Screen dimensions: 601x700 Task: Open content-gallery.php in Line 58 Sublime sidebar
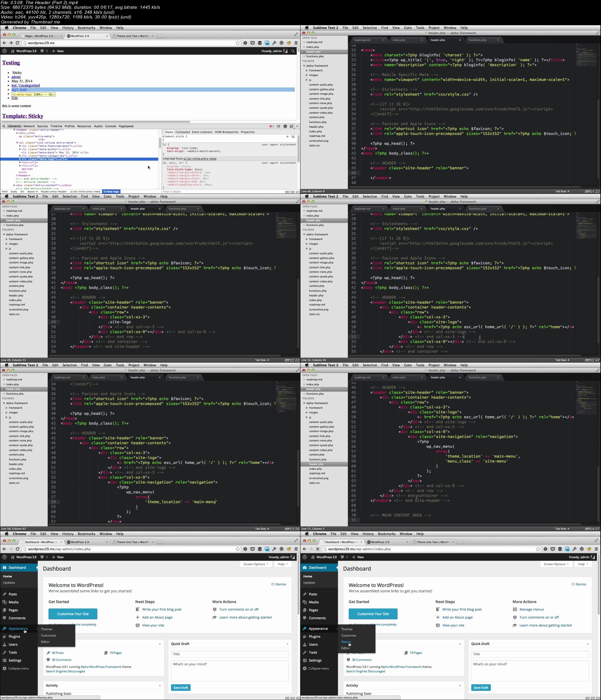click(21, 427)
